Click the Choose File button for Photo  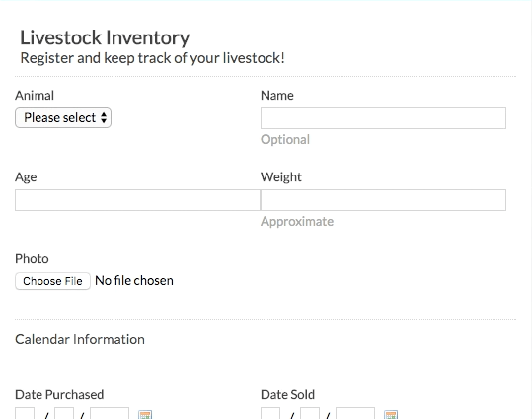click(x=52, y=281)
